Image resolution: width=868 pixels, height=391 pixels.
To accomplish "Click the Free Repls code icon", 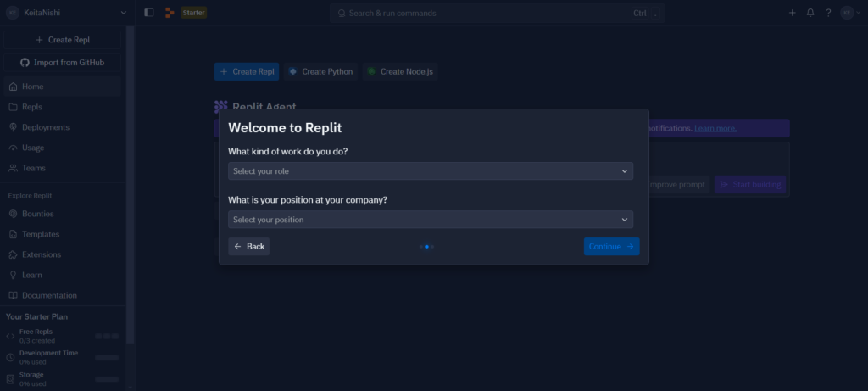I will click(10, 336).
